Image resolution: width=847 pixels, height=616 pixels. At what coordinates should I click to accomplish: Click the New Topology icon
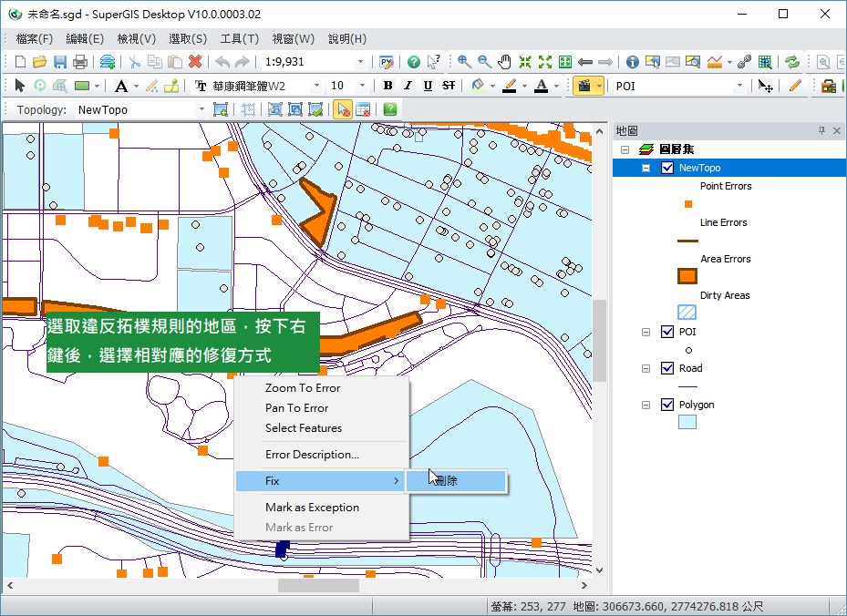(221, 109)
